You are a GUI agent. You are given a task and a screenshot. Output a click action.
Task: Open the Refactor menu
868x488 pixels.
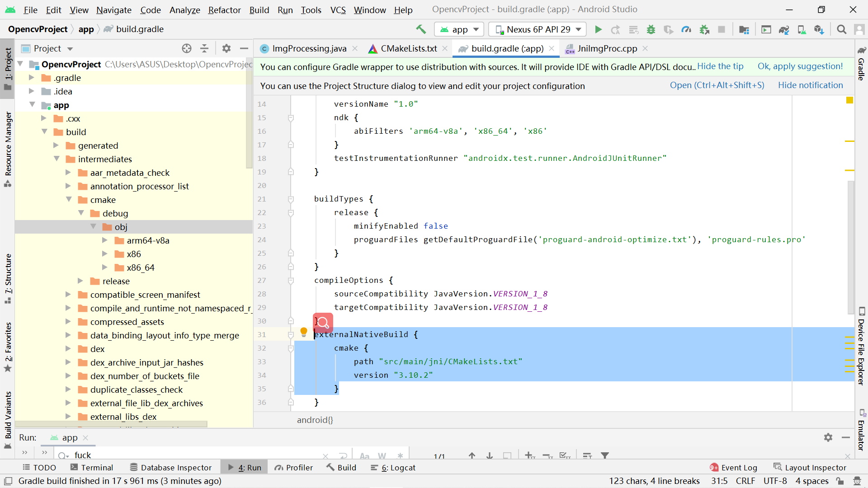tap(224, 9)
